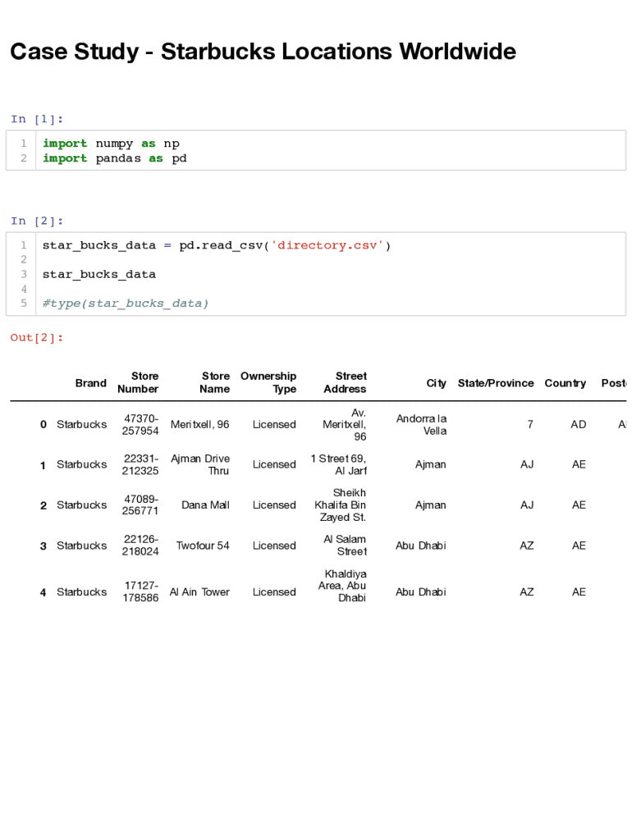Click City 'Abu Dhabi' in the Al Ain Tower row

pyautogui.click(x=421, y=592)
